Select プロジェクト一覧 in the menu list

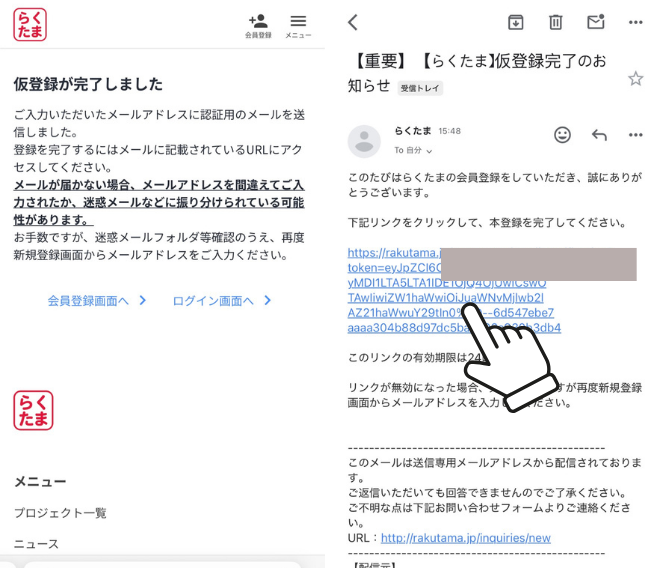coord(60,513)
